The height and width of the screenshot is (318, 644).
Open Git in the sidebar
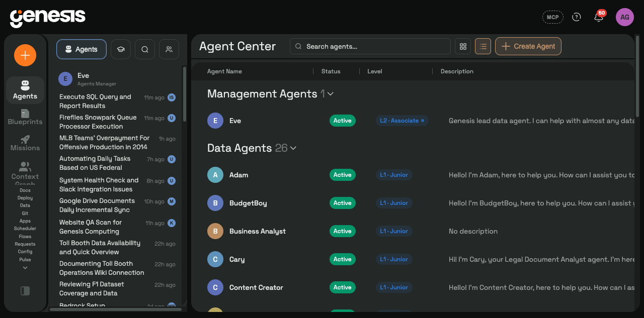pos(25,214)
